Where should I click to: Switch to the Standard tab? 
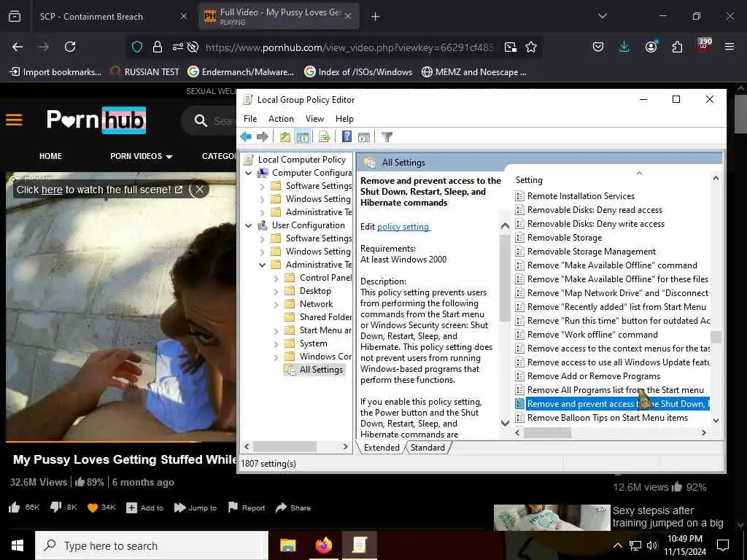[427, 448]
